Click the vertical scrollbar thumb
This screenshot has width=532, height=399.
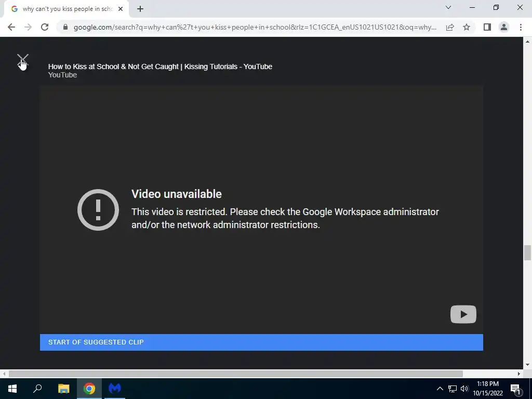[527, 252]
